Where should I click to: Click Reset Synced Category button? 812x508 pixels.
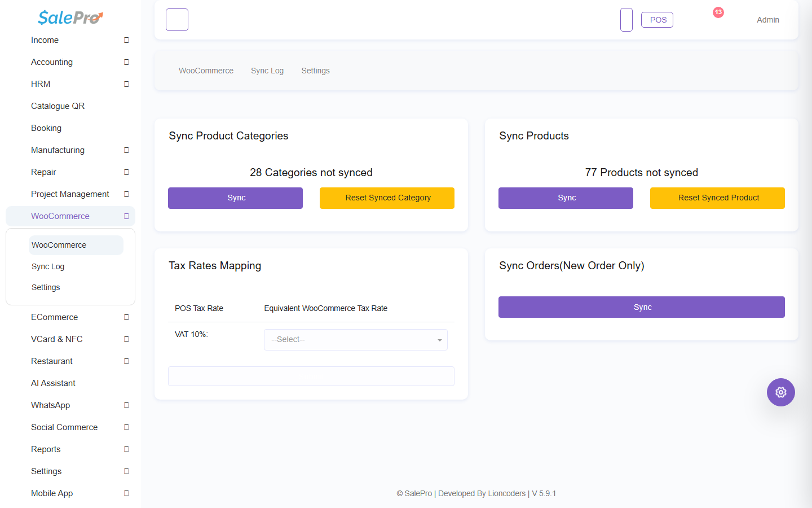pyautogui.click(x=387, y=198)
